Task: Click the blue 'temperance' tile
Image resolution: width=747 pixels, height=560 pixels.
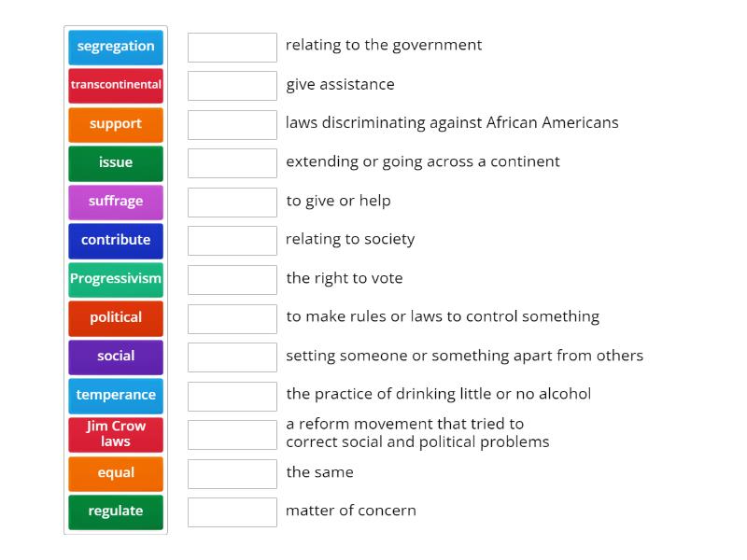Action: (116, 395)
